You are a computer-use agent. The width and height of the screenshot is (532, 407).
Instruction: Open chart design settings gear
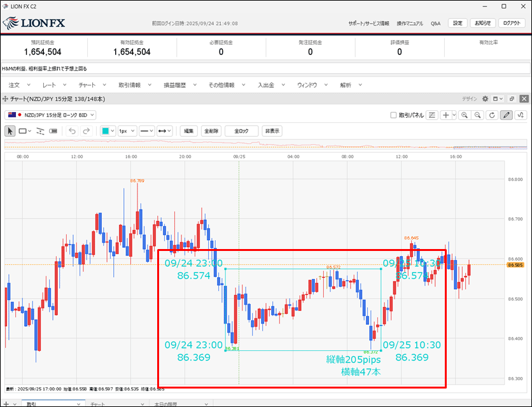[x=485, y=99]
